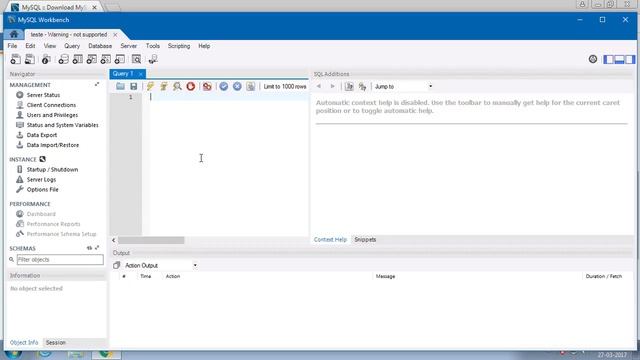640x360 pixels.
Task: Open inspector toolbar icon
Action: coord(46,59)
